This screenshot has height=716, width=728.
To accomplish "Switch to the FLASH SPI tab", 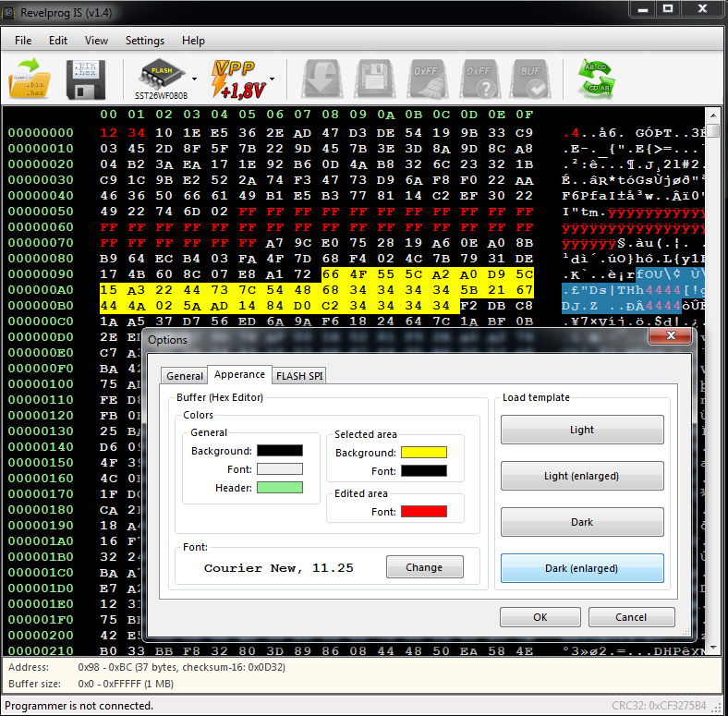I will pos(299,375).
